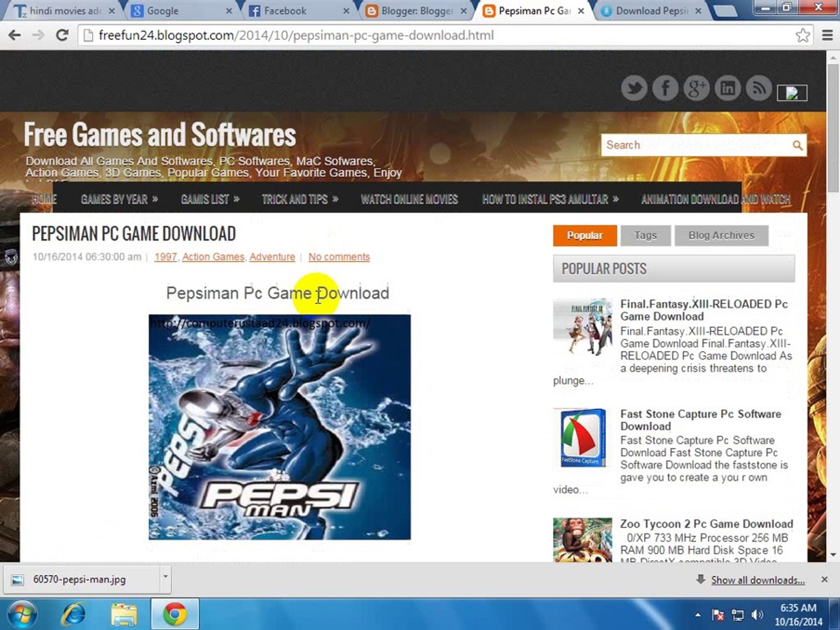Switch to the Tags sidebar tab

click(645, 235)
